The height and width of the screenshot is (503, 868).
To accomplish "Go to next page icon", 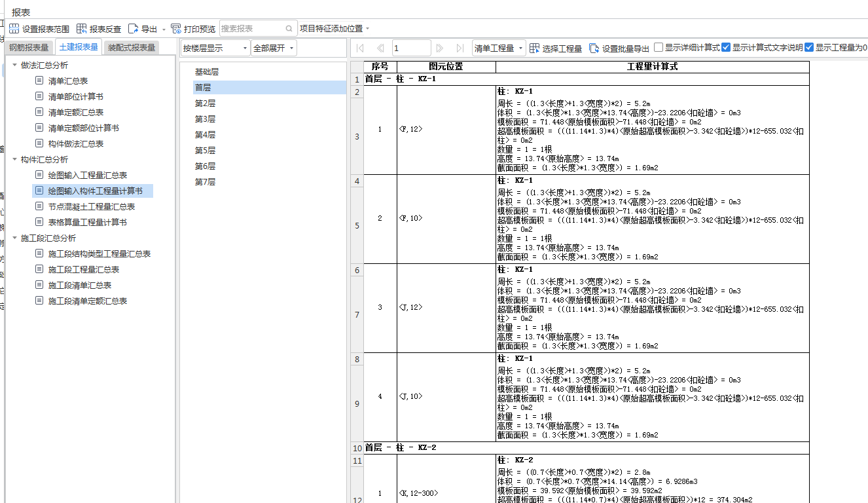I will pos(440,48).
